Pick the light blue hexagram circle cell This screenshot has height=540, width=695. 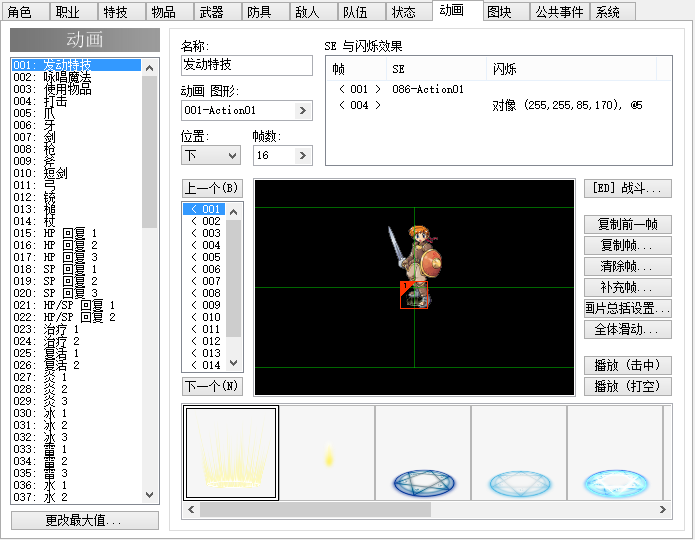(x=519, y=453)
